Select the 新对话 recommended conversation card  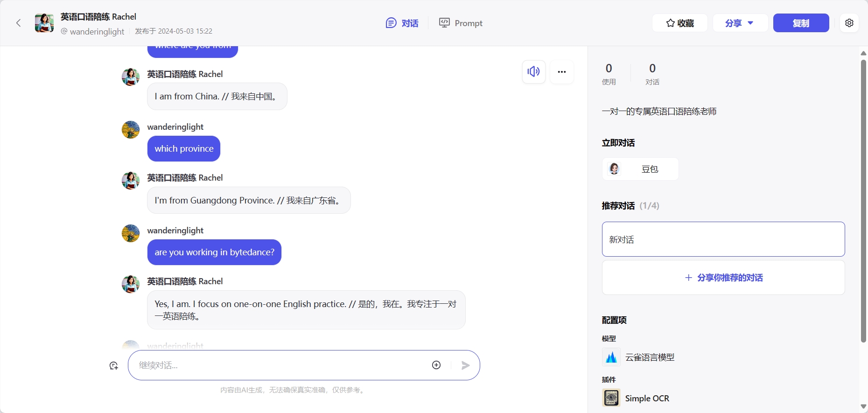(x=723, y=239)
